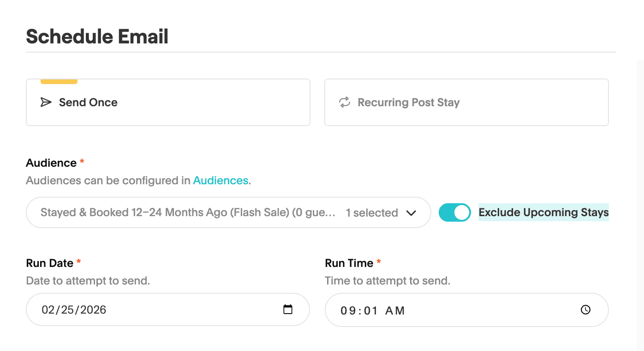Image resolution: width=644 pixels, height=351 pixels.
Task: Click the Run Date field label
Action: tap(50, 263)
